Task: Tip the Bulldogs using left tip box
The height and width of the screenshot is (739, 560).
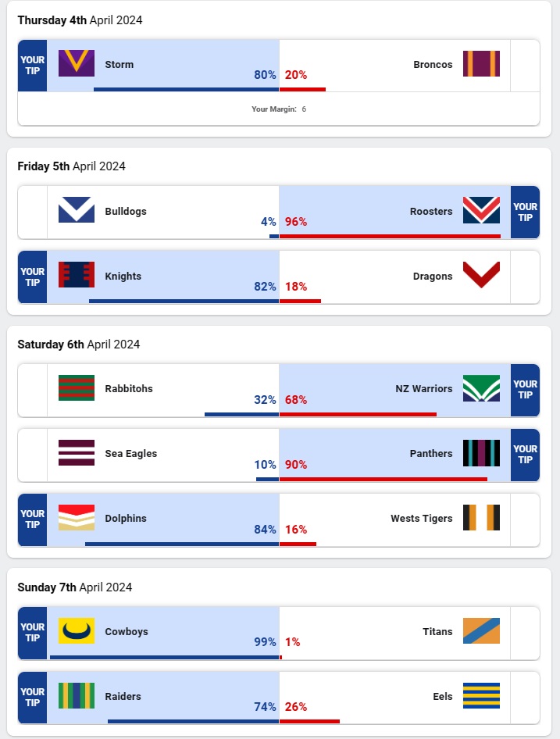Action: point(33,212)
